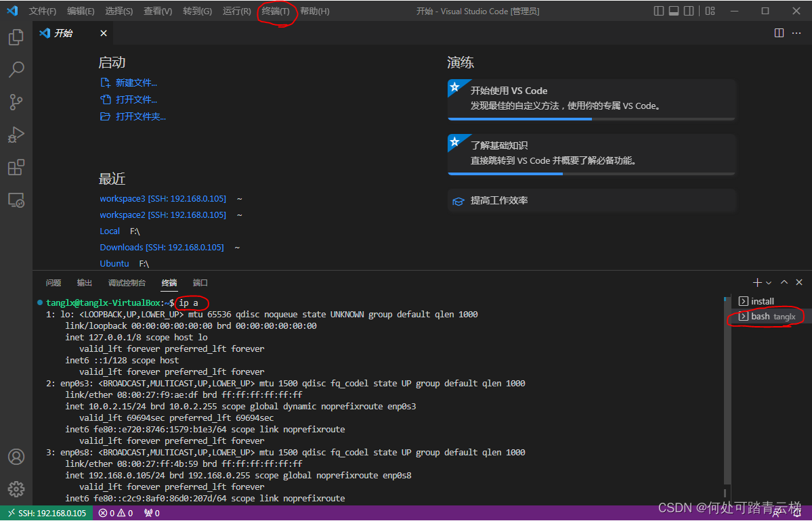The image size is (812, 521).
Task: Toggle the secondary sidebar layout icon
Action: pyautogui.click(x=689, y=11)
